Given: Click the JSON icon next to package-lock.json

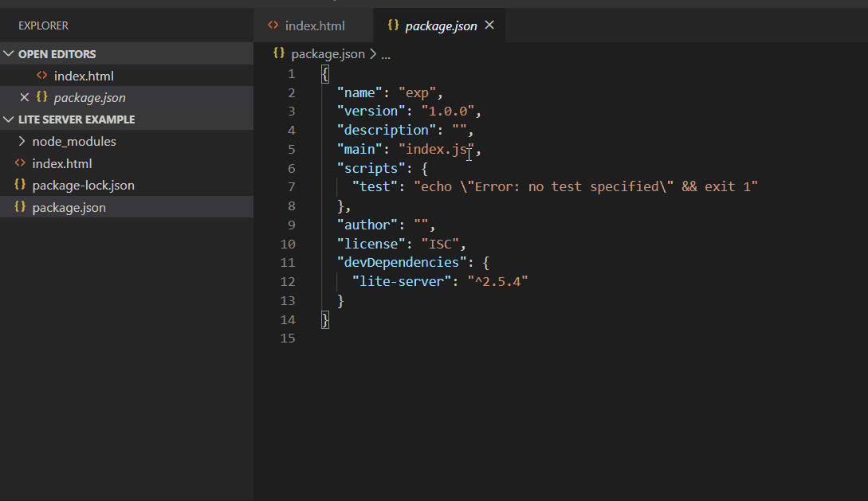Looking at the screenshot, I should tap(21, 186).
